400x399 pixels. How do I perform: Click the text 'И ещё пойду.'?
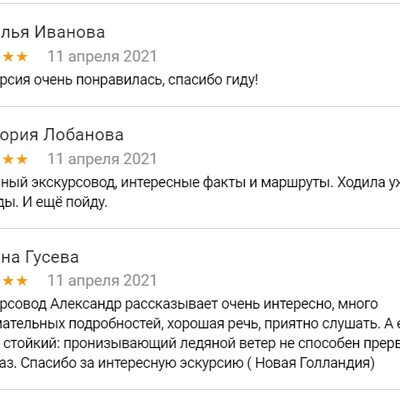[65, 202]
